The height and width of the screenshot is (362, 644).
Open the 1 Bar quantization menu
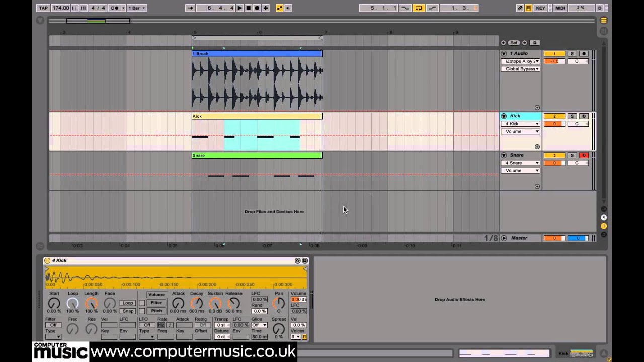point(136,8)
